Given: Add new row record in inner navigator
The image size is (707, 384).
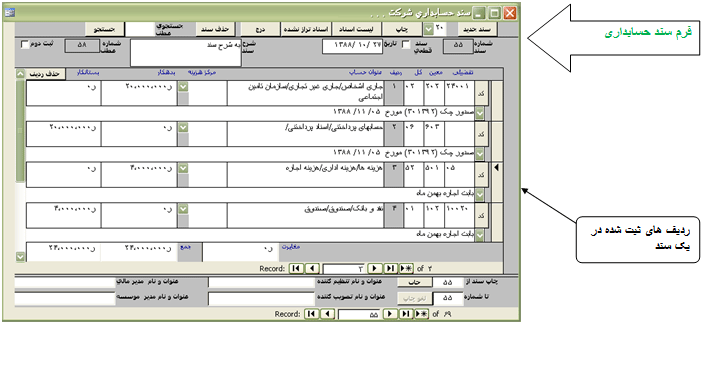Looking at the screenshot, I should (406, 269).
